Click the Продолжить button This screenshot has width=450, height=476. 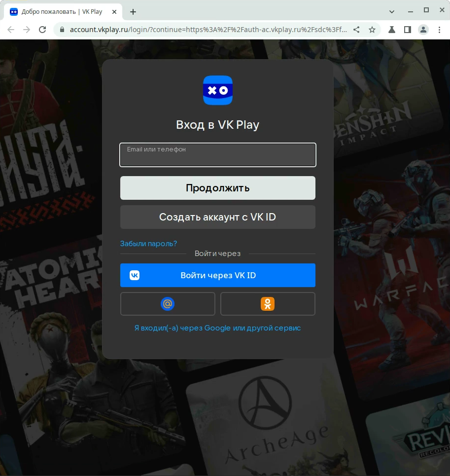click(218, 188)
